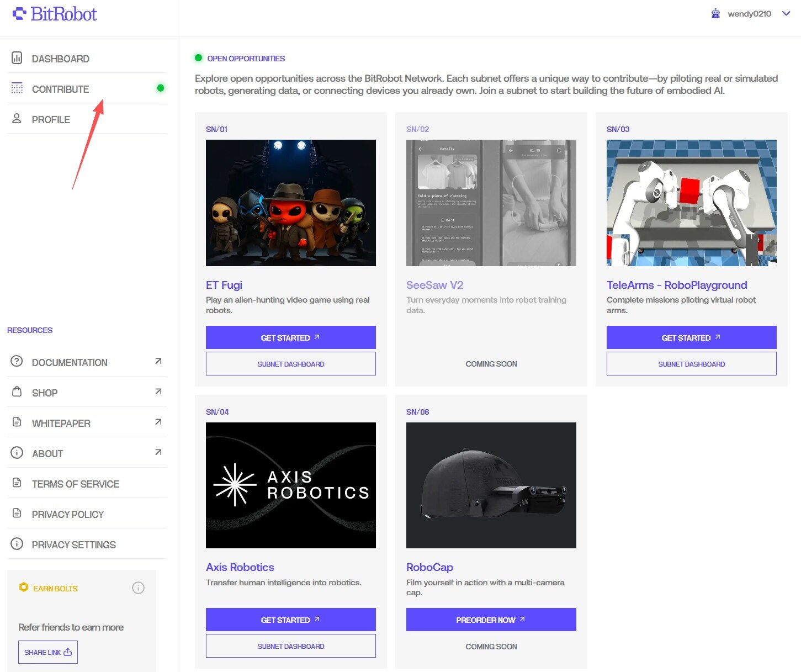This screenshot has height=672, width=801.
Task: Open the About resource link
Action: point(87,453)
